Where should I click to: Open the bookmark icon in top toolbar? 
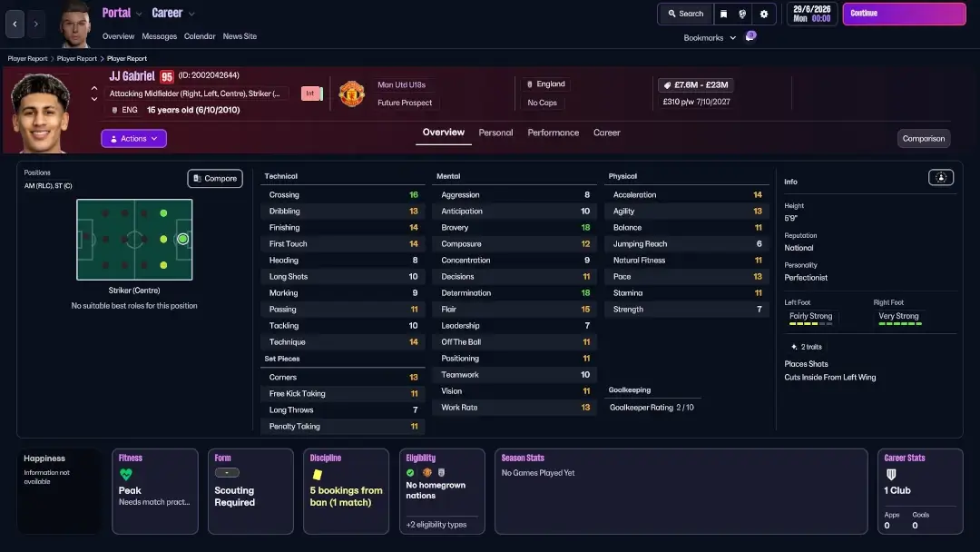pyautogui.click(x=724, y=14)
